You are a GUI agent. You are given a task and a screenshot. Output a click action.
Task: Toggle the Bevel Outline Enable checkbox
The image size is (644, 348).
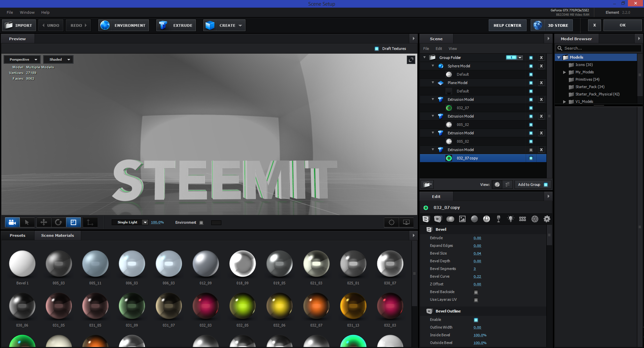[x=476, y=320]
